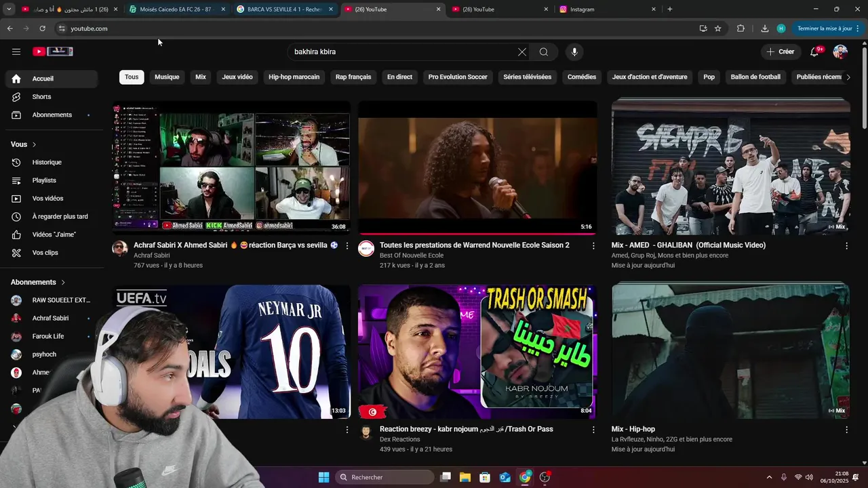868x488 pixels.
Task: Open the Windows Start menu
Action: 323,477
